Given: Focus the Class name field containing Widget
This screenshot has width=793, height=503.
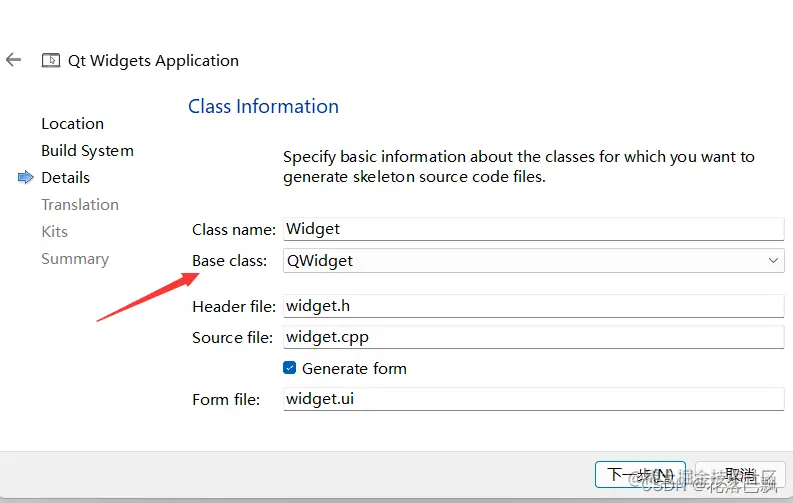Looking at the screenshot, I should point(534,229).
